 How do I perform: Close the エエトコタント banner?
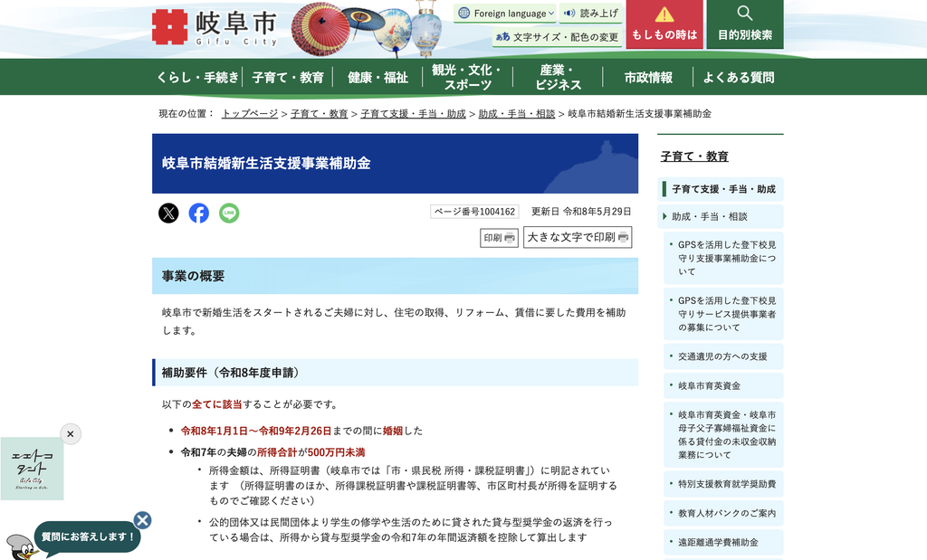(71, 434)
